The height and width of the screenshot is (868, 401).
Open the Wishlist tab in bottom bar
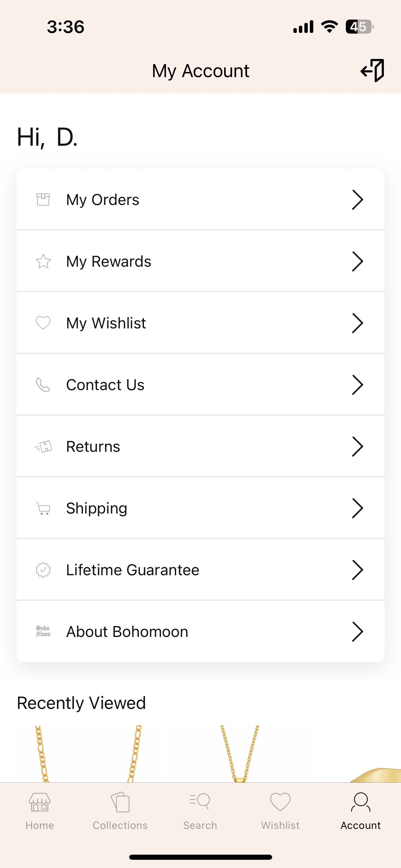point(280,811)
